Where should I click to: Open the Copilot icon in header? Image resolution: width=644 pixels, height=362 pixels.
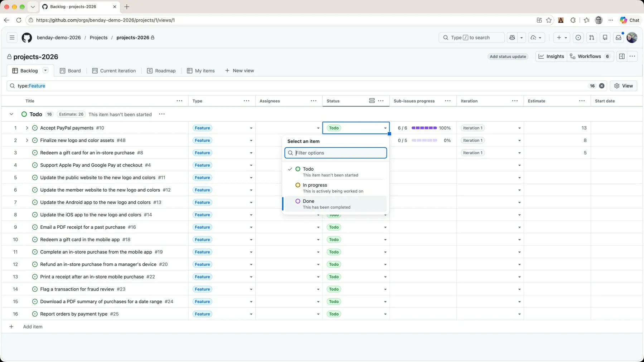(512, 38)
